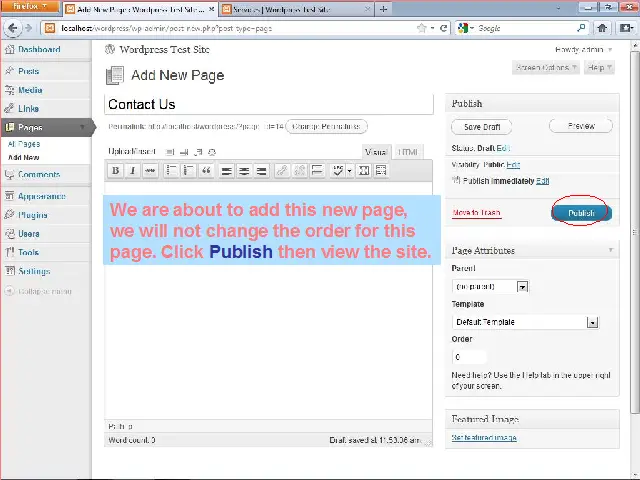640x480 pixels.
Task: Click the Save Draft button
Action: click(482, 127)
